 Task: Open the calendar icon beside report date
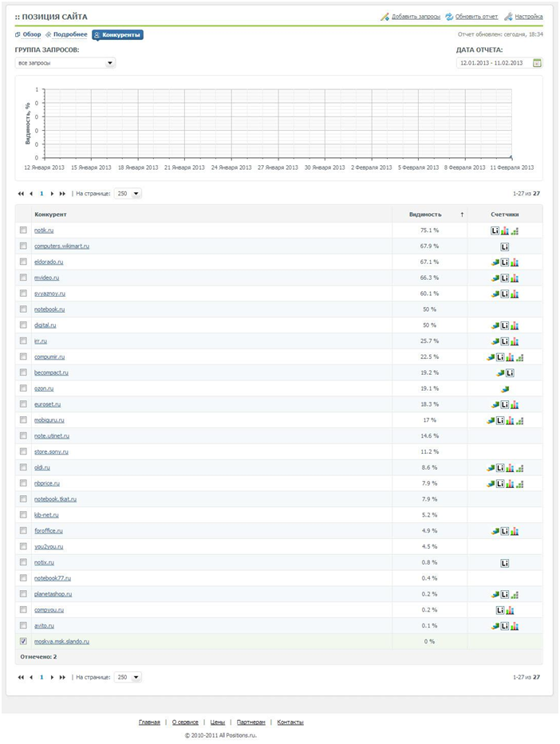[537, 63]
